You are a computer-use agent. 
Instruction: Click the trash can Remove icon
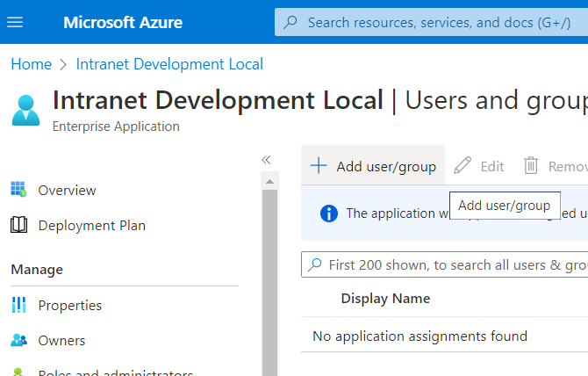tap(531, 165)
